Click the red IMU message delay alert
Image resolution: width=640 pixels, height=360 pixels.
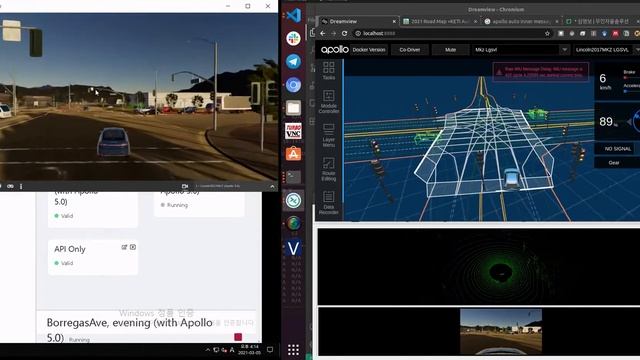click(x=541, y=72)
